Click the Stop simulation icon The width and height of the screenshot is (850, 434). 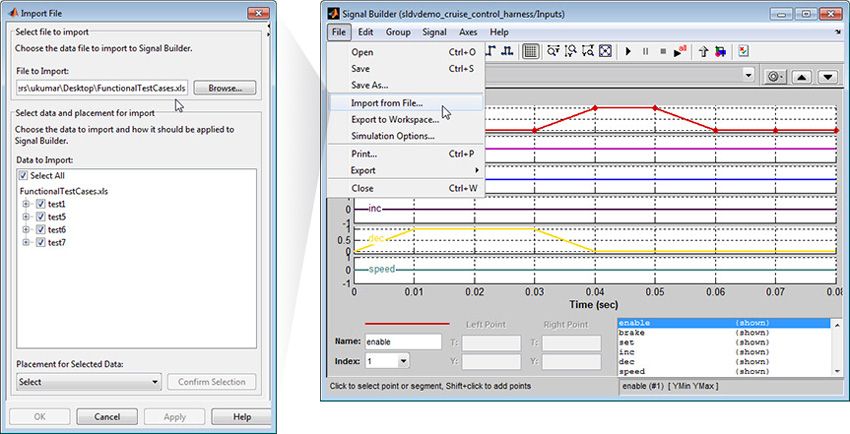pos(663,51)
